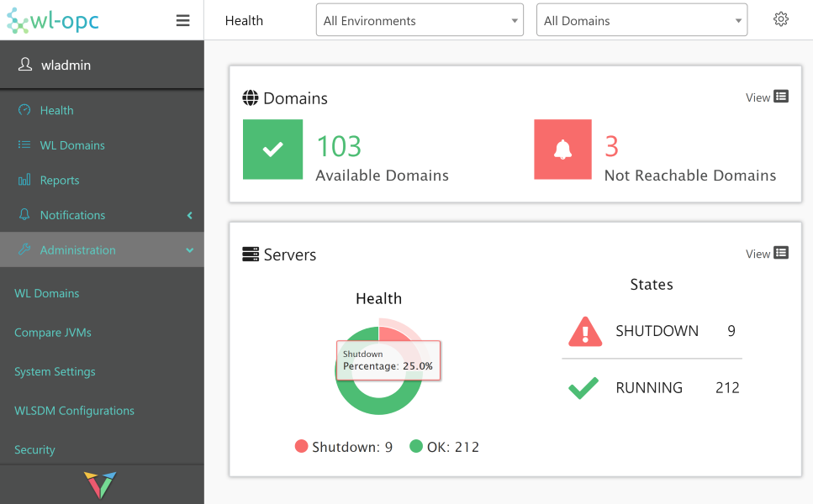Click the States heading
Image resolution: width=813 pixels, height=504 pixels.
pos(652,285)
